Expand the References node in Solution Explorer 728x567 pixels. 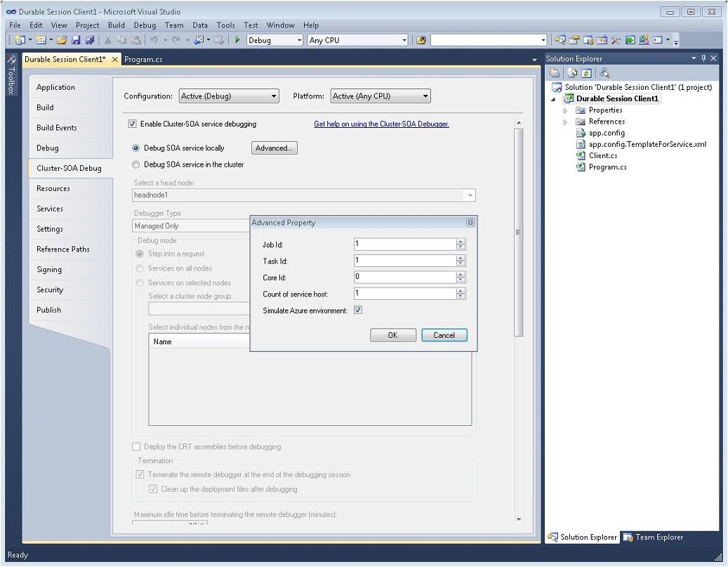(x=564, y=122)
